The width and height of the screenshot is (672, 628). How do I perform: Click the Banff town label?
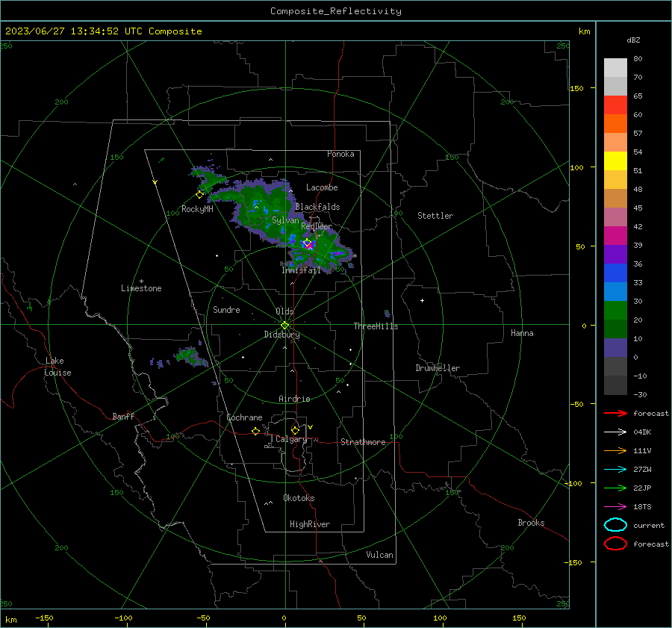point(123,417)
